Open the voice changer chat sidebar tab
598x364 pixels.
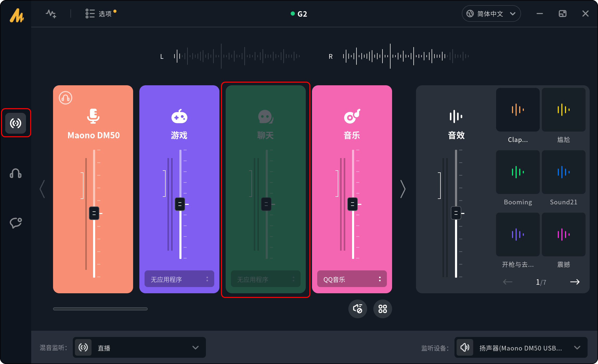coord(16,223)
